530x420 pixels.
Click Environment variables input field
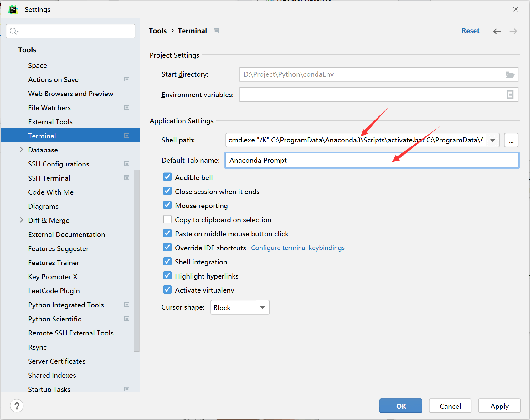point(379,95)
